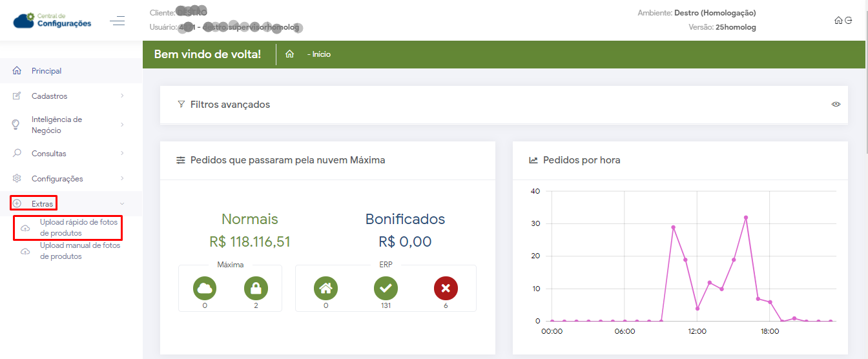Click the green house icon under ERP
868x359 pixels.
coord(325,288)
